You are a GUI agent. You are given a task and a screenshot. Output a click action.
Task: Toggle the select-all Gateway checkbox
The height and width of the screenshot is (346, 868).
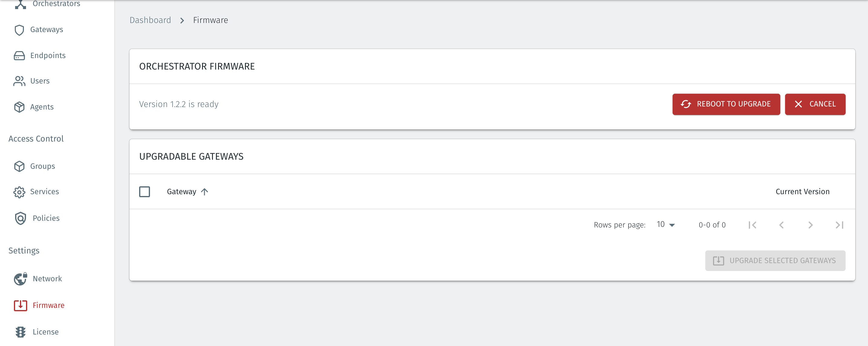click(145, 191)
